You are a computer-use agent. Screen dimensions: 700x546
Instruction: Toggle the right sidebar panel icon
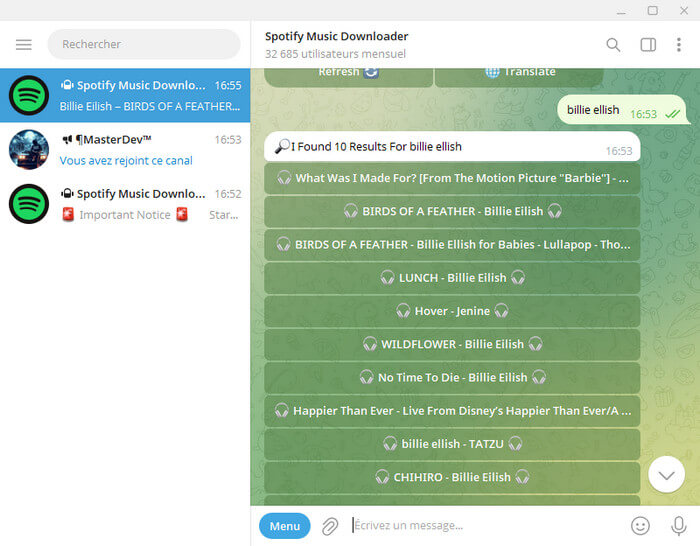click(647, 45)
